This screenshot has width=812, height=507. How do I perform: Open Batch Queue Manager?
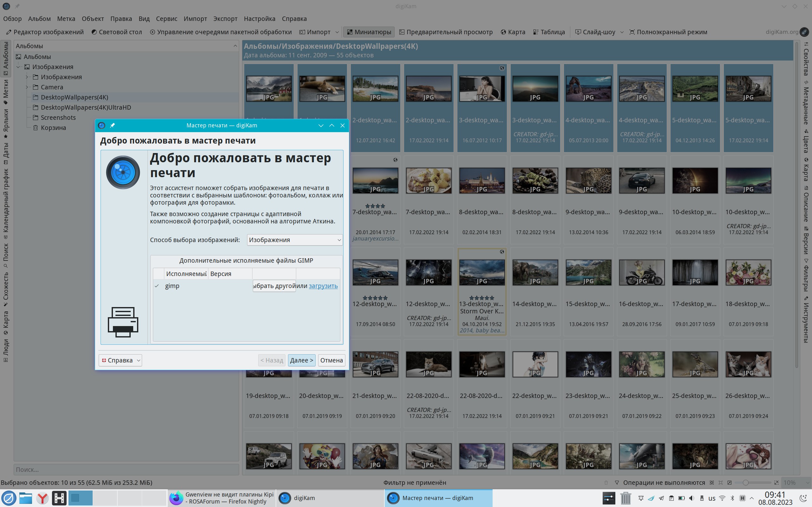[x=220, y=32]
